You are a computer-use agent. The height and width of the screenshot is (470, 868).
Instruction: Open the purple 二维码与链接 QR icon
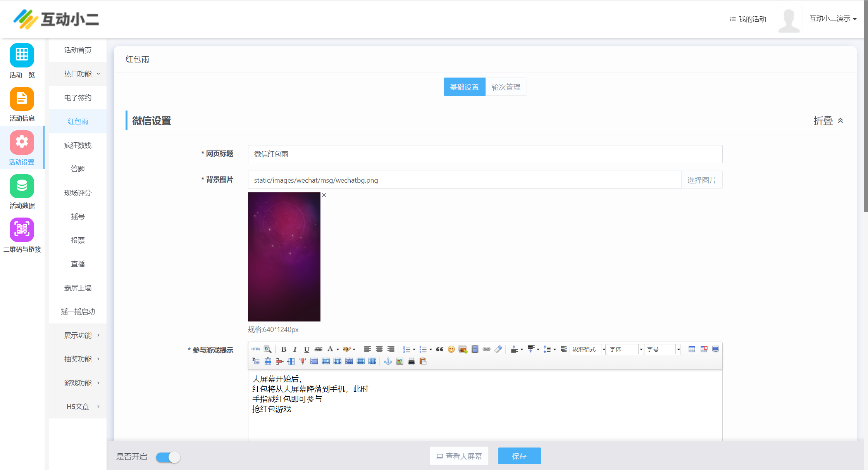(x=22, y=230)
